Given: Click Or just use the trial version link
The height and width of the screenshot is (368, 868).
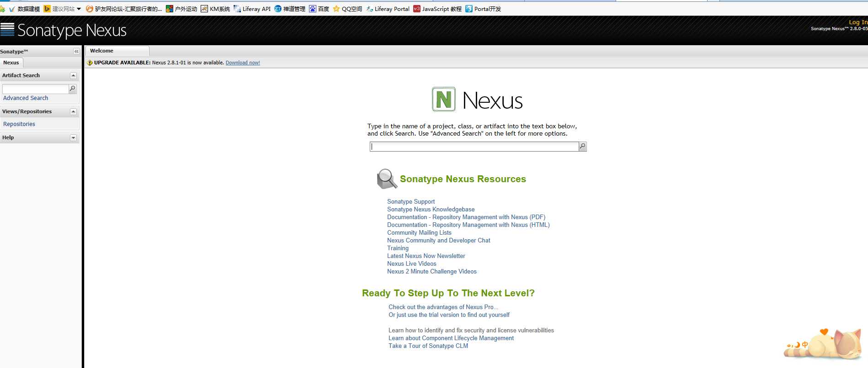Looking at the screenshot, I should click(x=449, y=315).
